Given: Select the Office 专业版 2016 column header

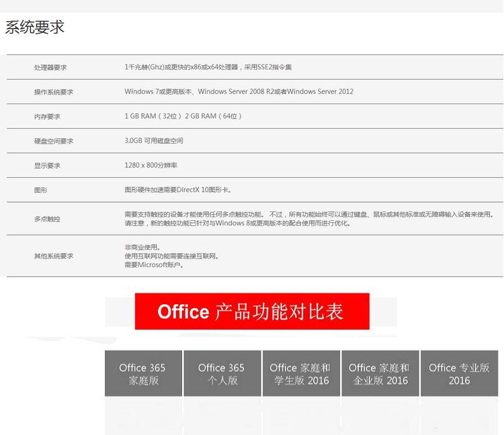Looking at the screenshot, I should (x=459, y=374).
